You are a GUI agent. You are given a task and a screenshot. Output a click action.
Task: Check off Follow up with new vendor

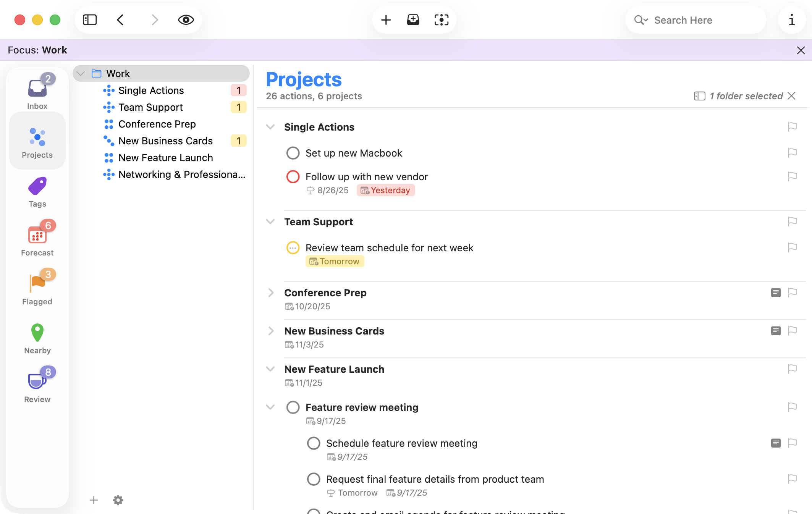293,177
